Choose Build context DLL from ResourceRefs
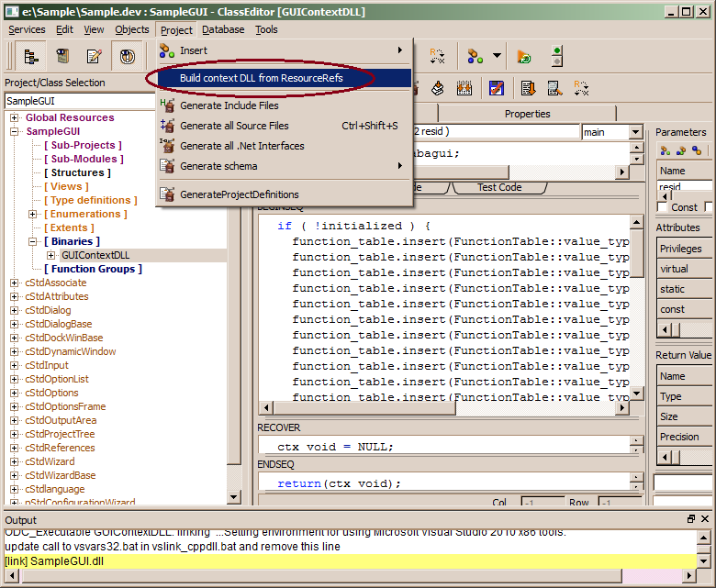The height and width of the screenshot is (588, 716). pyautogui.click(x=261, y=78)
